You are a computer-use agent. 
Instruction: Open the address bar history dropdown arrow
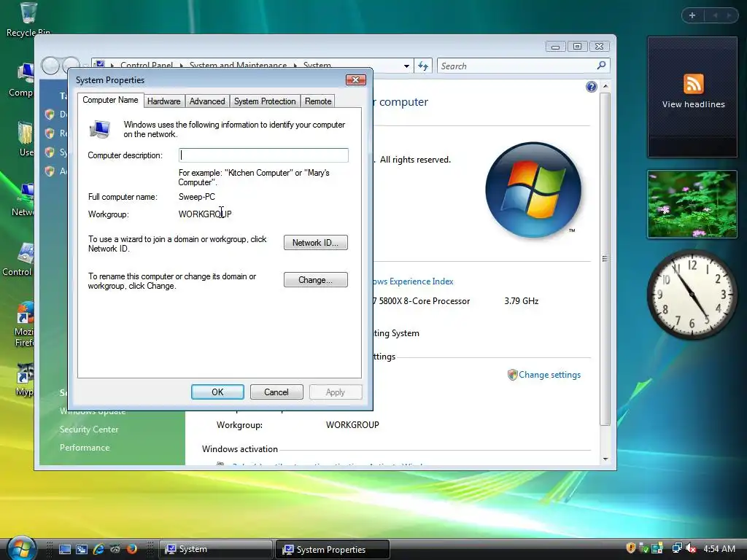pyautogui.click(x=406, y=66)
